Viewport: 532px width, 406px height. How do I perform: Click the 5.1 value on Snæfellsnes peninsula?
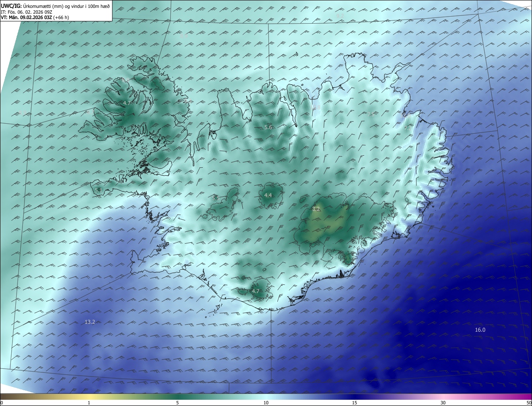98,190
